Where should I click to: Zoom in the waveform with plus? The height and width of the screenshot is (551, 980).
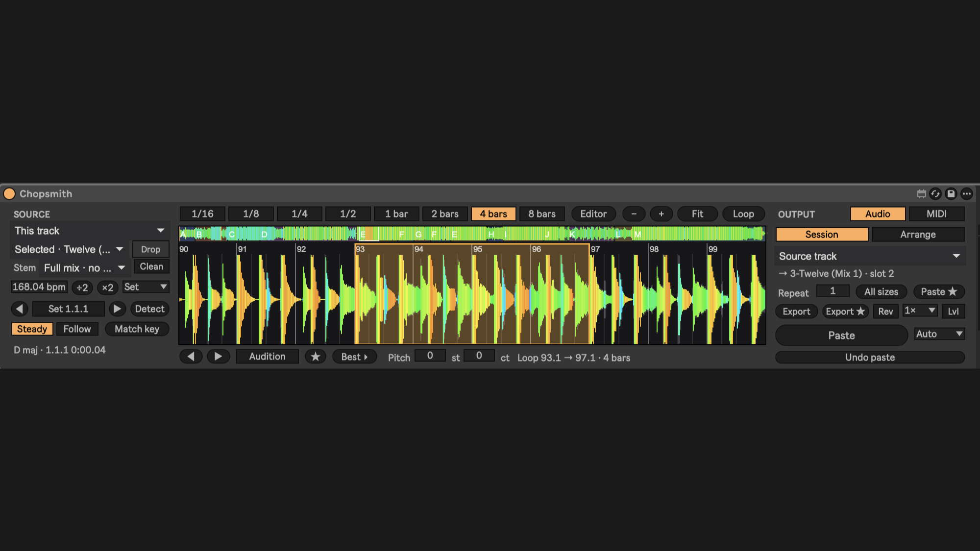click(661, 214)
